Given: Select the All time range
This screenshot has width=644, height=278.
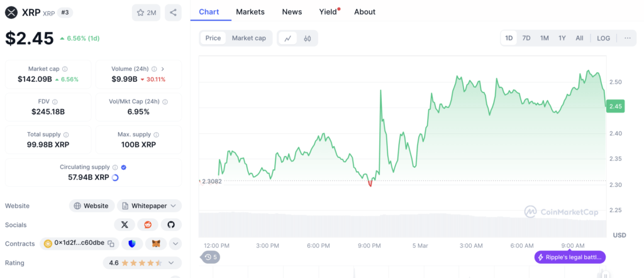Looking at the screenshot, I should point(579,38).
